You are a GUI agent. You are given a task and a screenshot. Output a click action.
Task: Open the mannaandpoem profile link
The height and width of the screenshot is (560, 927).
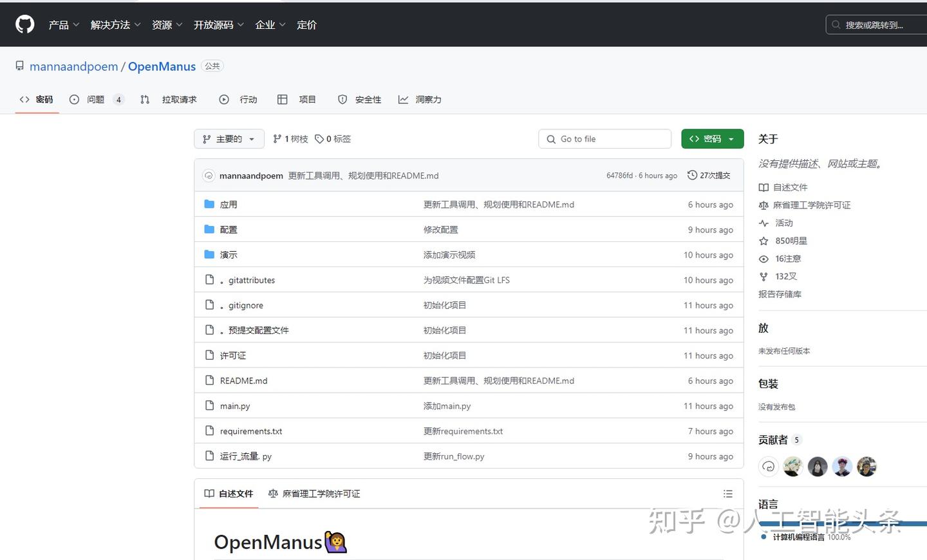(73, 66)
